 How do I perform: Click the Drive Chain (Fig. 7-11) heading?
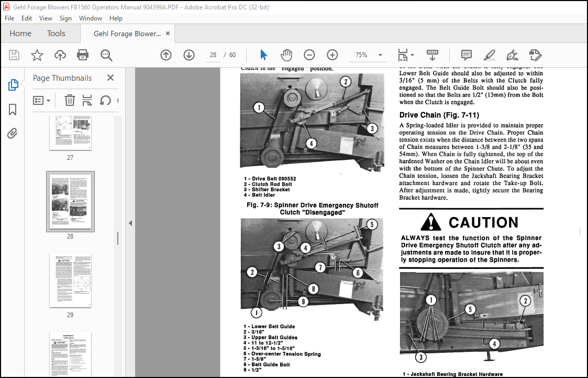(x=439, y=115)
